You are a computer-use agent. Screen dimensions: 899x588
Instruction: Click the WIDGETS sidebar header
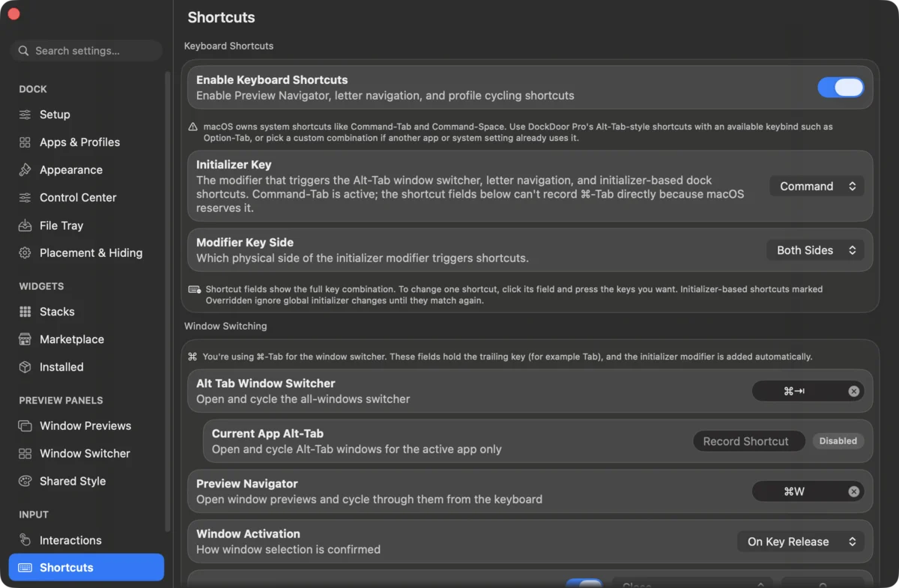41,286
